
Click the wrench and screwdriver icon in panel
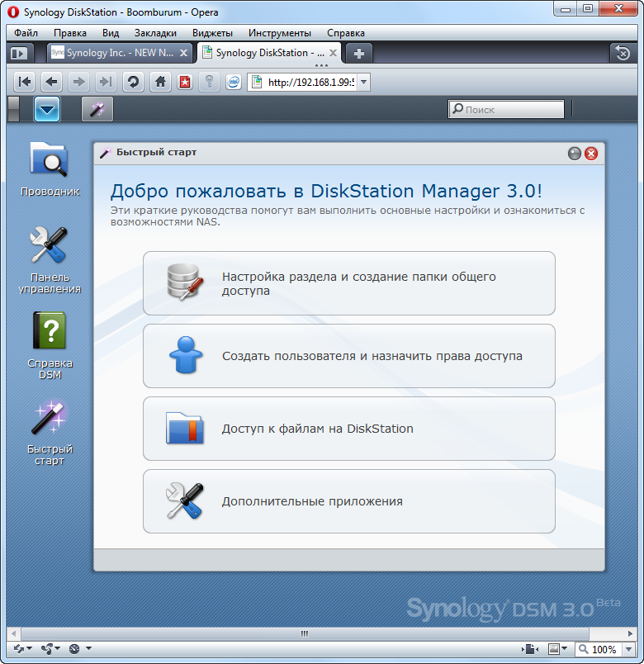(x=185, y=500)
